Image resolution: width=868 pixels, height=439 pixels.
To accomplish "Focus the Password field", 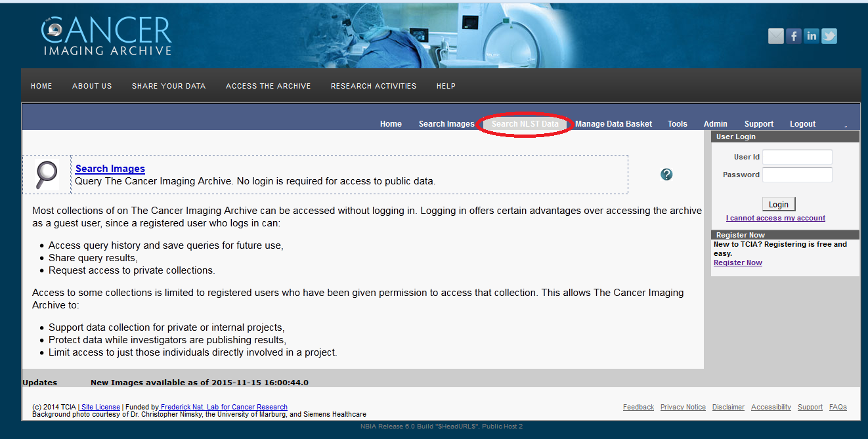I will pos(797,175).
